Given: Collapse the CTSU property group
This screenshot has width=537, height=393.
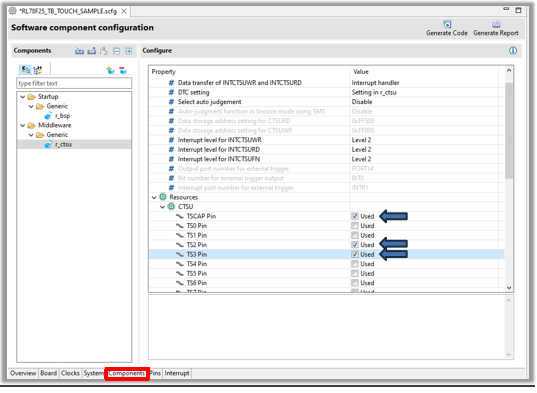Looking at the screenshot, I should (162, 207).
